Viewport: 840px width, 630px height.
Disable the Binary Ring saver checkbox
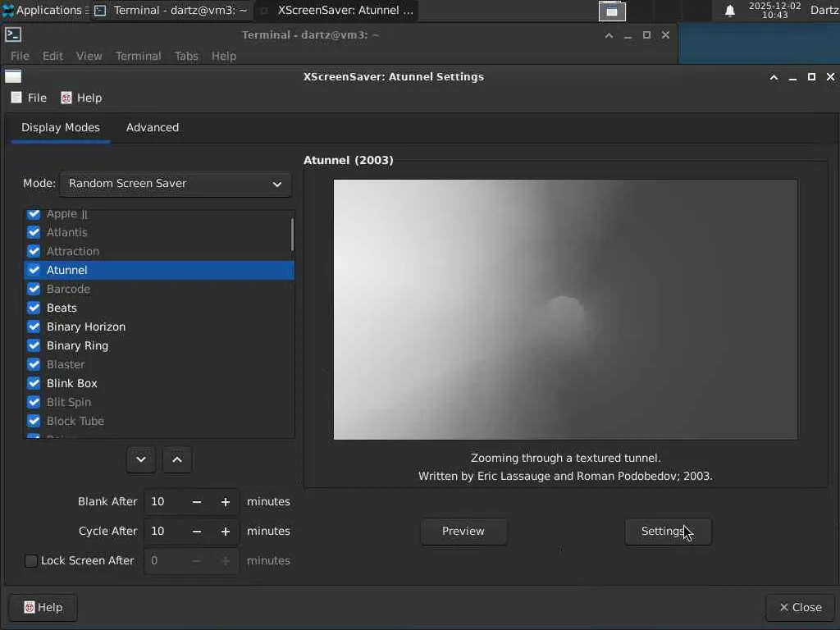[34, 345]
